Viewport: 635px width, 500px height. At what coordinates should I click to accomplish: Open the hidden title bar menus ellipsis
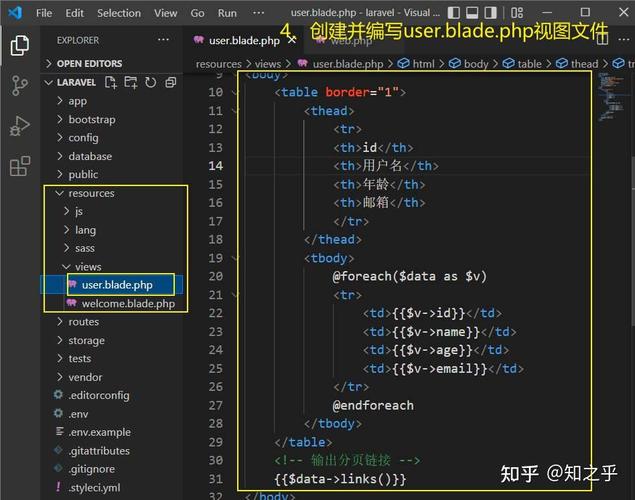[x=258, y=13]
